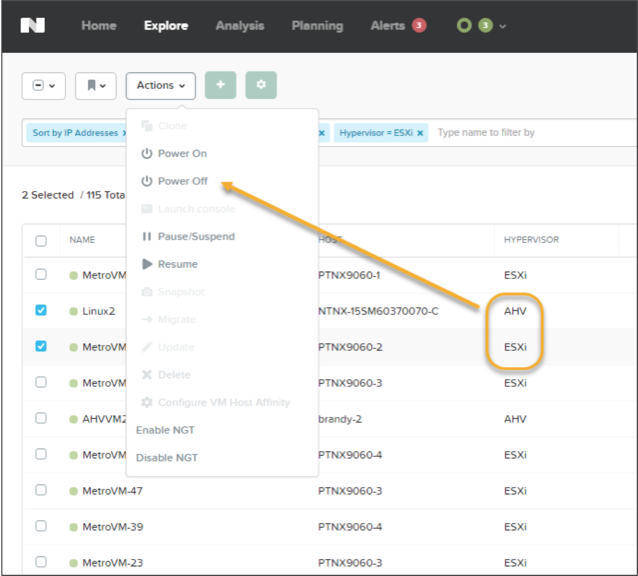Click MetroVM-47 green status dot
The width and height of the screenshot is (638, 576).
coord(73,491)
